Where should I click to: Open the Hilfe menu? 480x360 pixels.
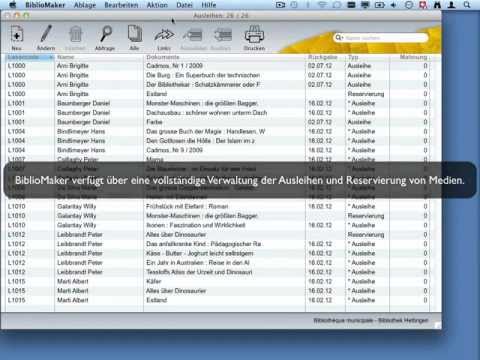coord(209,5)
